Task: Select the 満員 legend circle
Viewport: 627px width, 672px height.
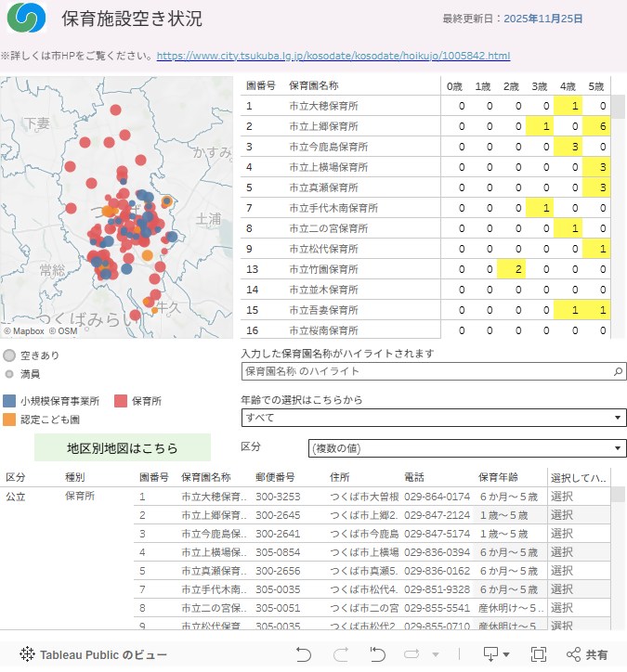Action: pos(9,374)
